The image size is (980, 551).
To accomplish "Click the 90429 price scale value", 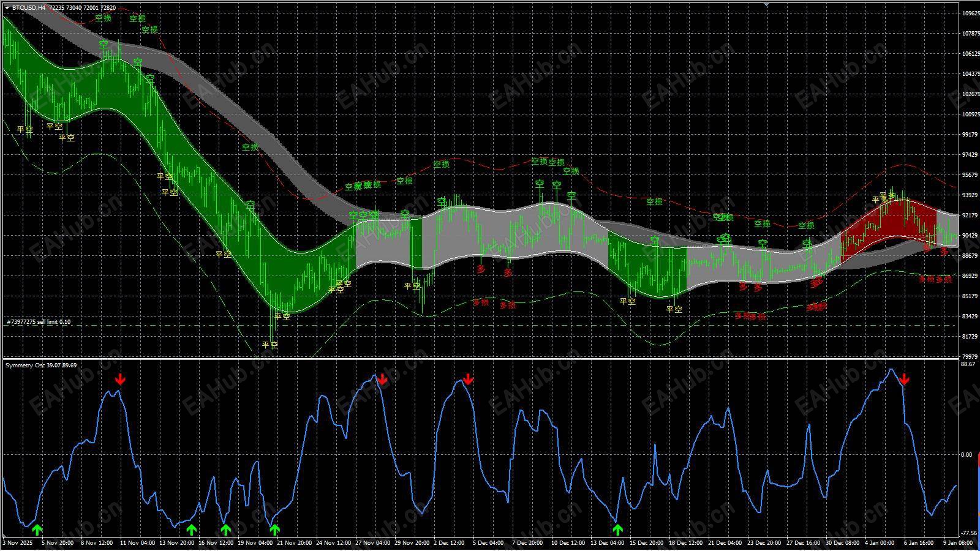I will click(970, 236).
